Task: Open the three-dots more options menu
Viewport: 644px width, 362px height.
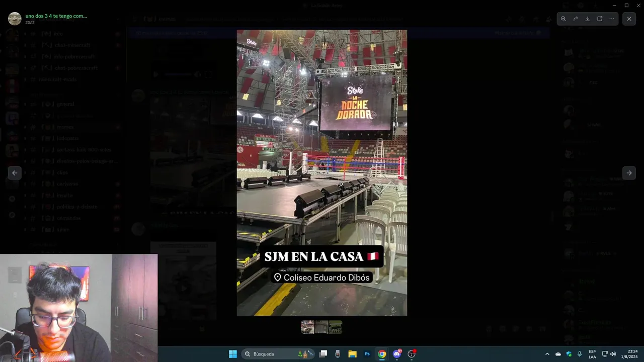Action: (612, 19)
